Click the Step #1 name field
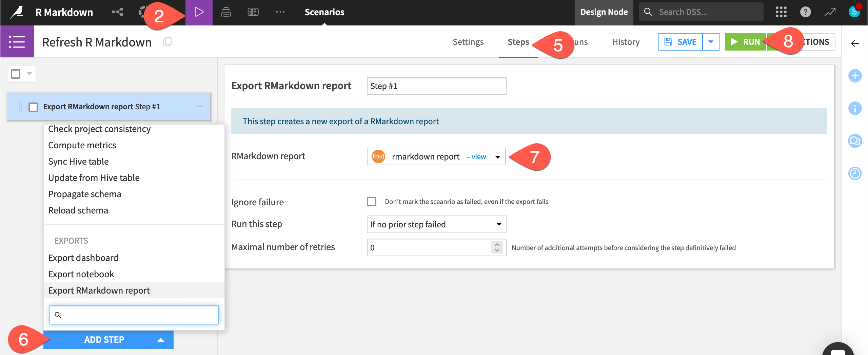The height and width of the screenshot is (355, 868). [436, 86]
